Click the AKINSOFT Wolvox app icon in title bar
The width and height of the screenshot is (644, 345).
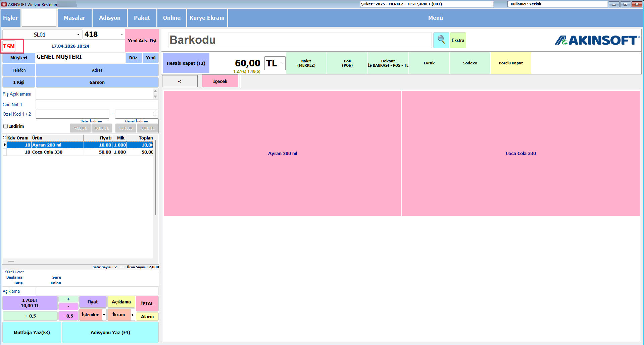pyautogui.click(x=4, y=4)
